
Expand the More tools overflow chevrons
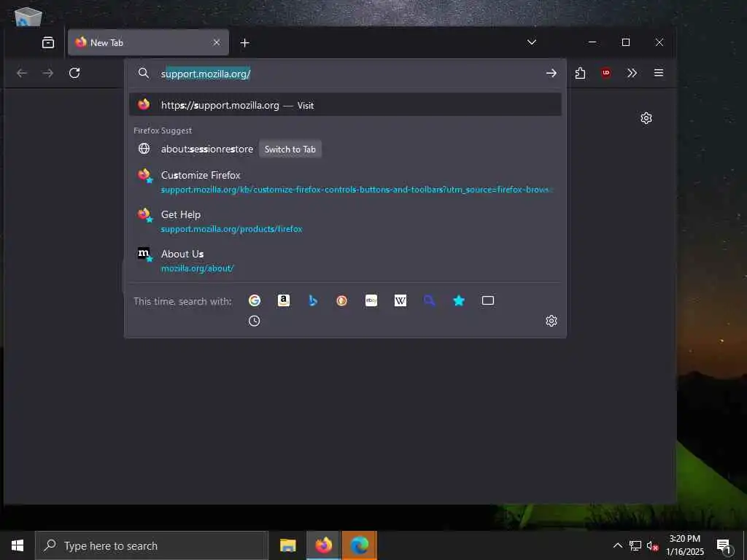[632, 73]
